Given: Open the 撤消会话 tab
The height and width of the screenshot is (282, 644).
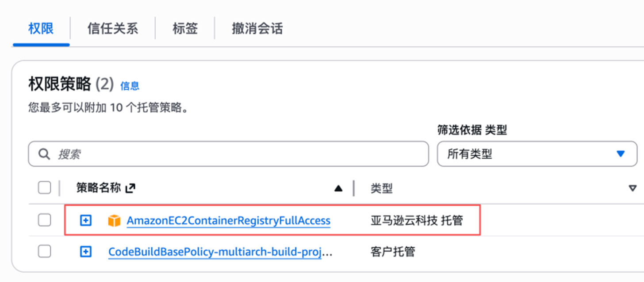Looking at the screenshot, I should pyautogui.click(x=257, y=29).
